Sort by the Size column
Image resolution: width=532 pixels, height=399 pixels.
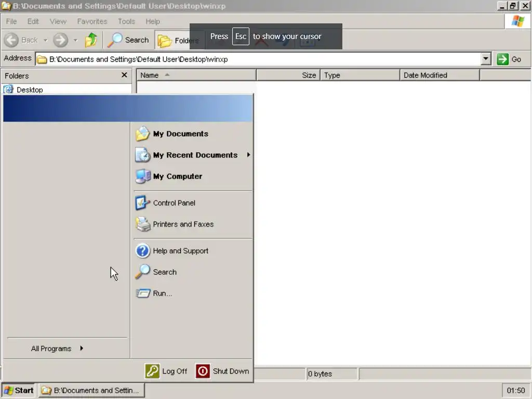[x=288, y=75]
